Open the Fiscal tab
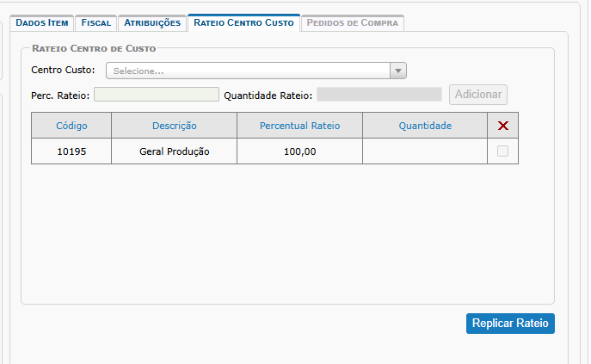This screenshot has width=591, height=364. point(95,23)
